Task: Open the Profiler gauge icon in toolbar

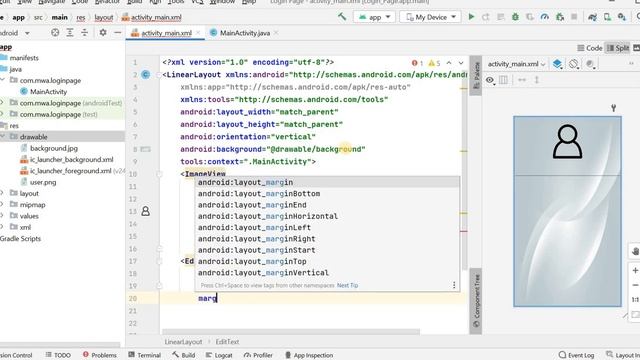Action: pyautogui.click(x=544, y=17)
